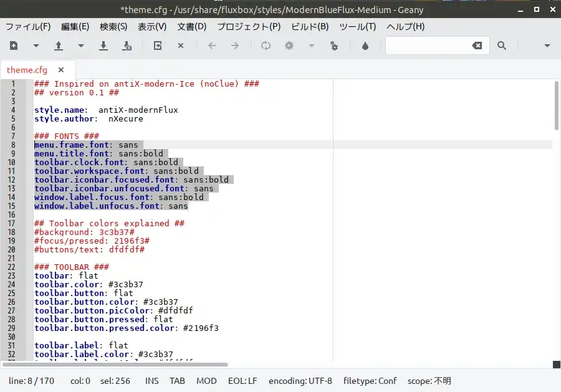
Task: Click the Open file icon
Action: point(59,45)
